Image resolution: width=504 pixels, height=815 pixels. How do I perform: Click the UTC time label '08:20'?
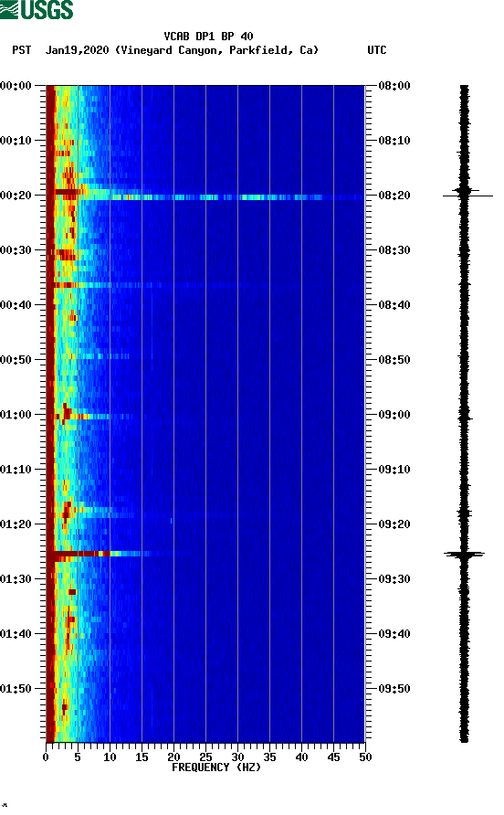click(x=394, y=196)
